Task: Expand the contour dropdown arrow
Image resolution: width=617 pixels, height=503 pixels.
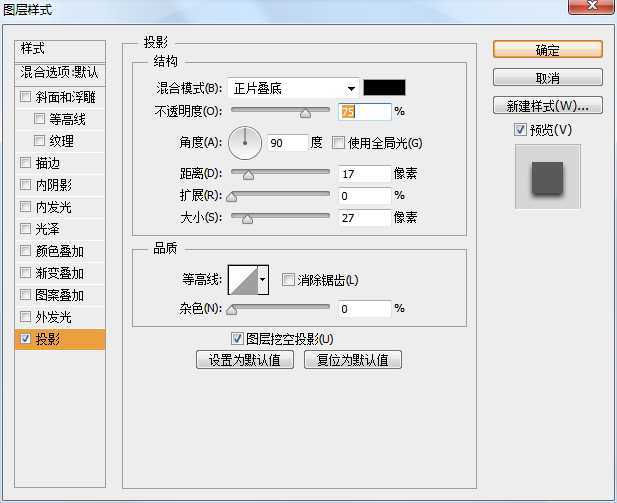Action: click(x=263, y=280)
